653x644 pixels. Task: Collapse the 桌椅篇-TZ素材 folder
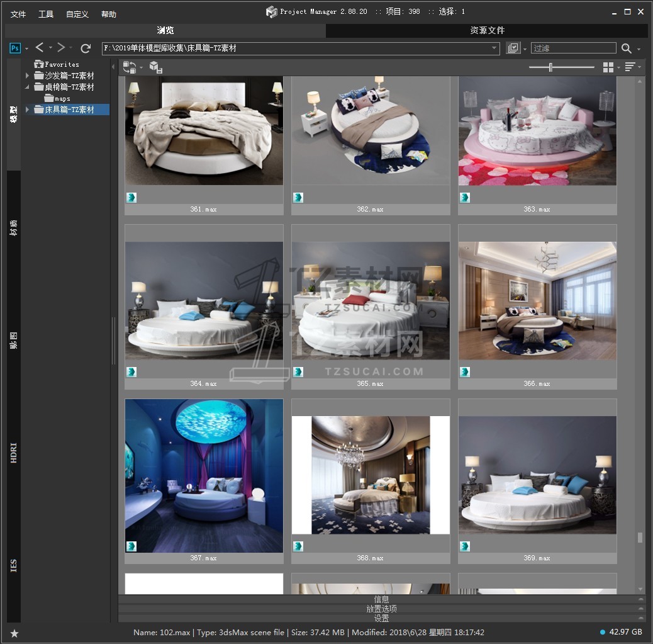tap(27, 87)
